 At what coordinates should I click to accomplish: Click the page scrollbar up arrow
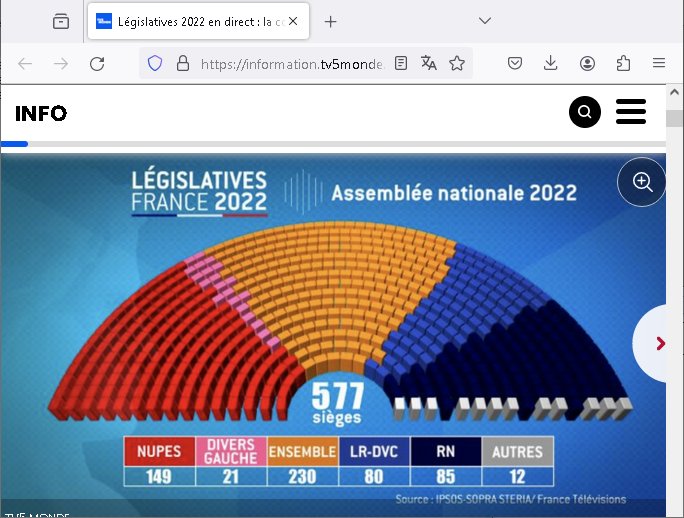pyautogui.click(x=674, y=92)
